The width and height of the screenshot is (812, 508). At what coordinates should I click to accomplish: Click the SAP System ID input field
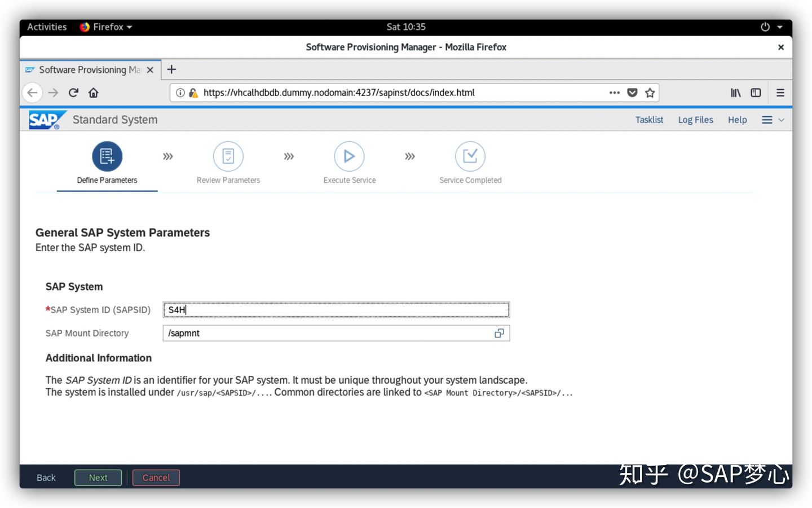[x=336, y=309]
